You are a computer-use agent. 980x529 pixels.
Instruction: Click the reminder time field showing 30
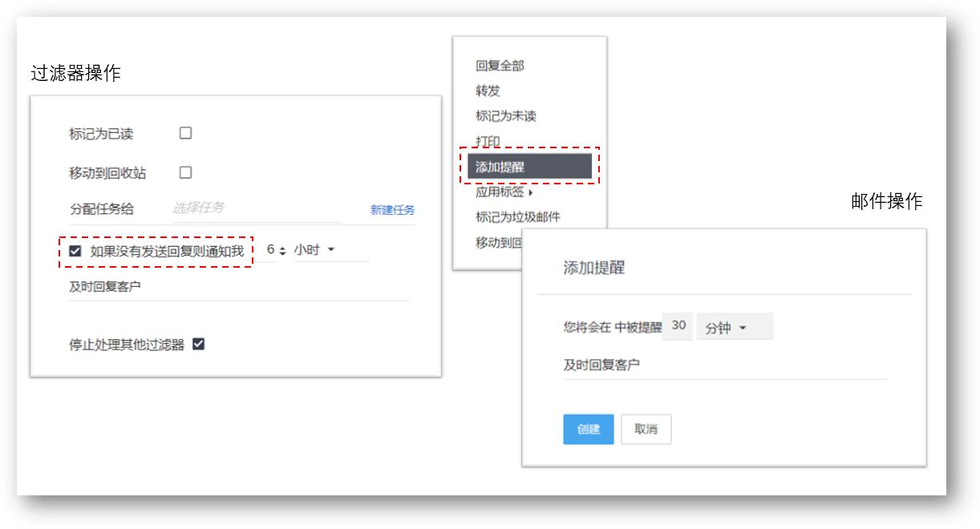[x=678, y=326]
